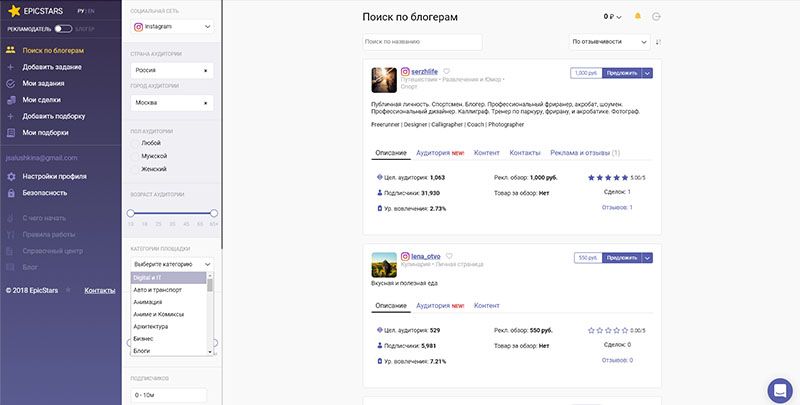Open the По отзывчивости sorting dropdown
The image size is (800, 405).
coord(609,42)
